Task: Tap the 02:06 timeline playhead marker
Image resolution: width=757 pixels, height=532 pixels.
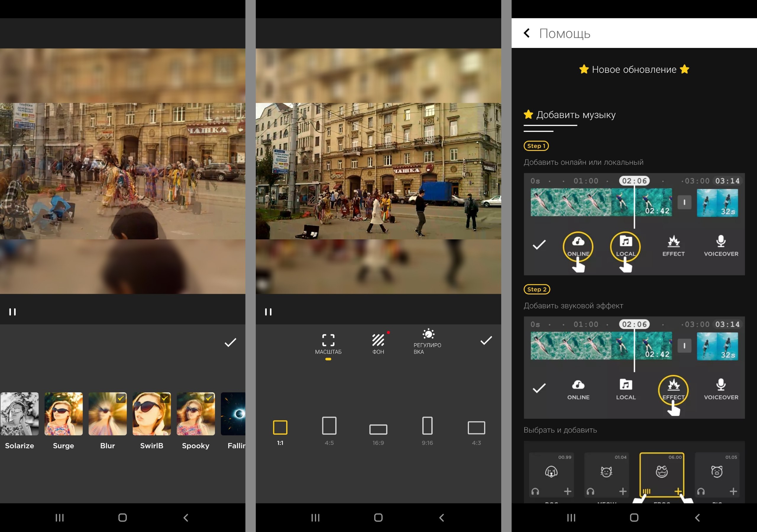Action: click(x=634, y=181)
